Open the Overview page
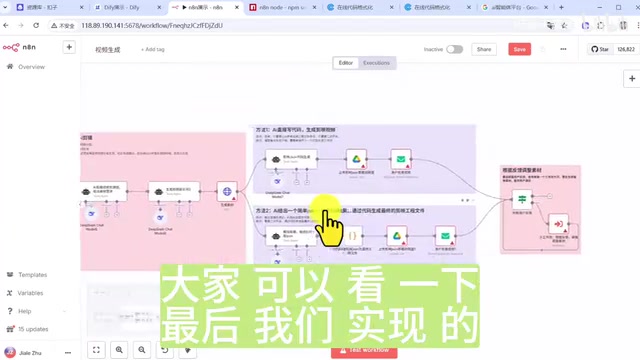Viewport: 640px width, 360px height. (x=26, y=67)
